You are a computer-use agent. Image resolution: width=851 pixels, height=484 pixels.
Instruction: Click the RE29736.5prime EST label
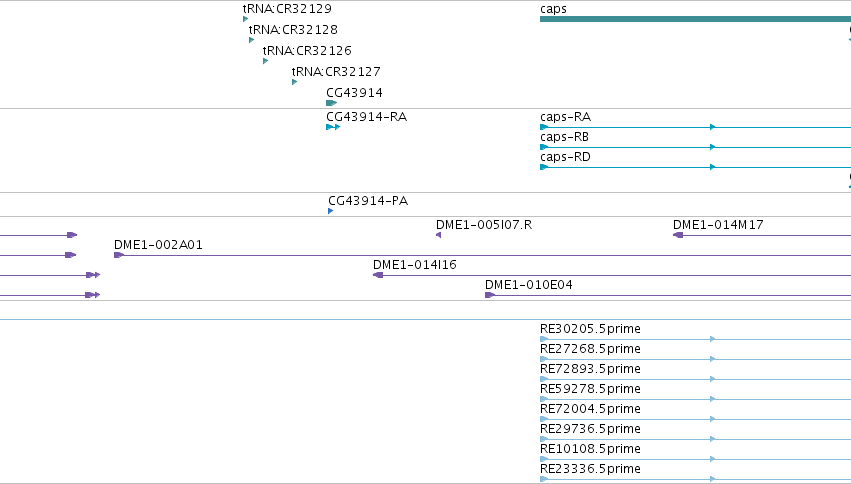pos(590,429)
